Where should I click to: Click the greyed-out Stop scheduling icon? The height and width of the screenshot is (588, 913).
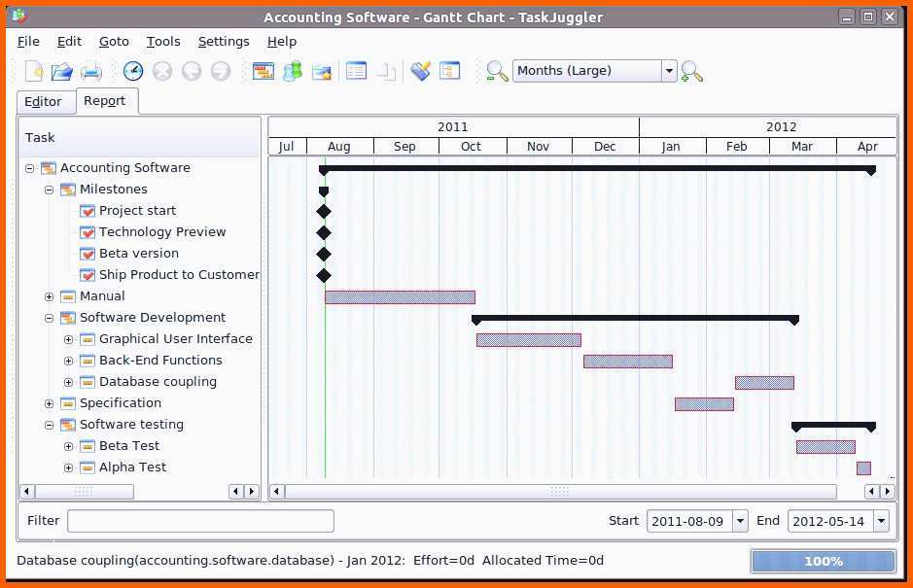162,72
